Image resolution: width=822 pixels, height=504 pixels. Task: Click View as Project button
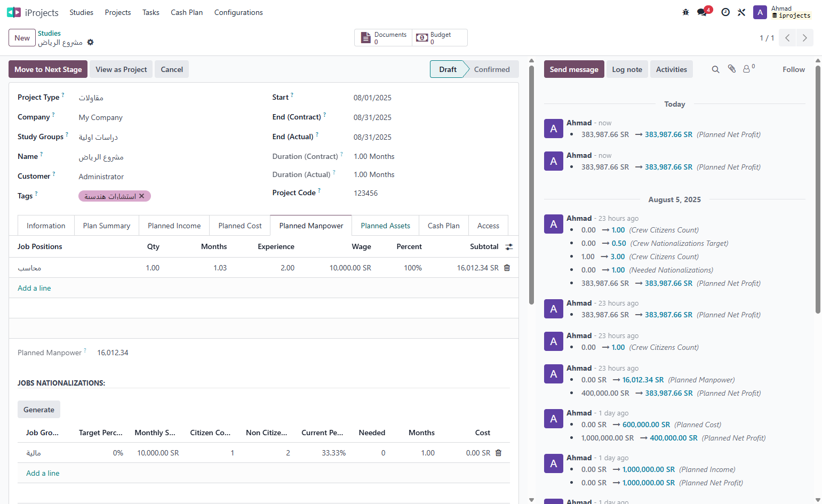pyautogui.click(x=121, y=69)
